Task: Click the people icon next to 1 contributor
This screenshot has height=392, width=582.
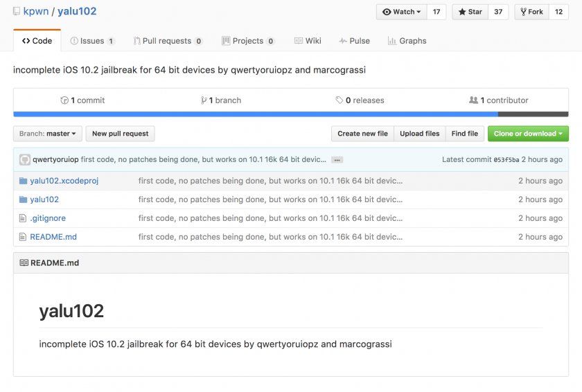Action: click(x=473, y=100)
